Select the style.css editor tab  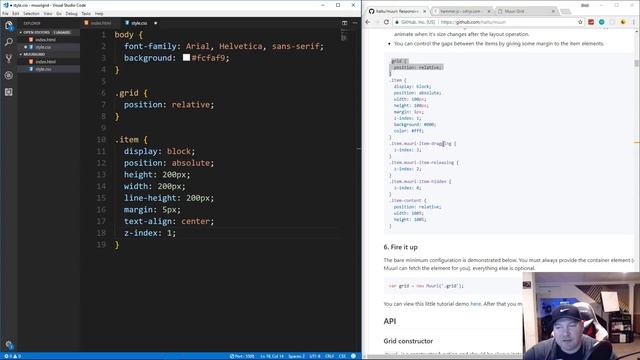point(139,23)
